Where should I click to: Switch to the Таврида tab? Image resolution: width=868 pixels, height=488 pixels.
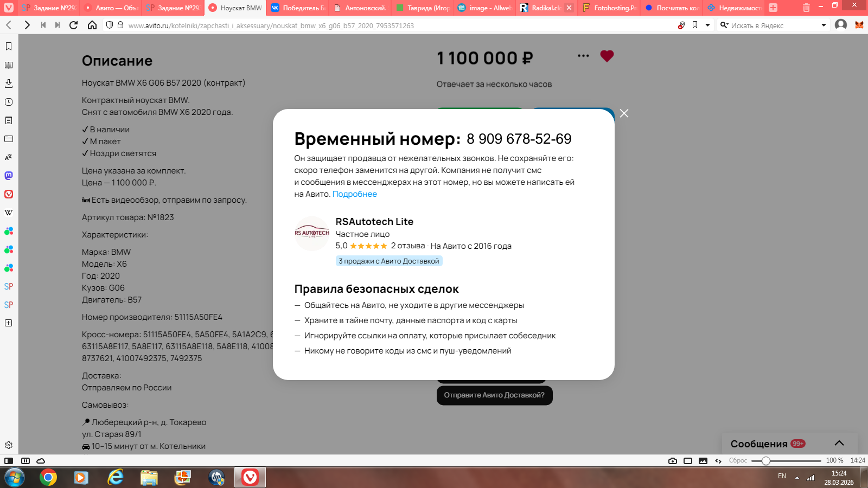(x=423, y=8)
